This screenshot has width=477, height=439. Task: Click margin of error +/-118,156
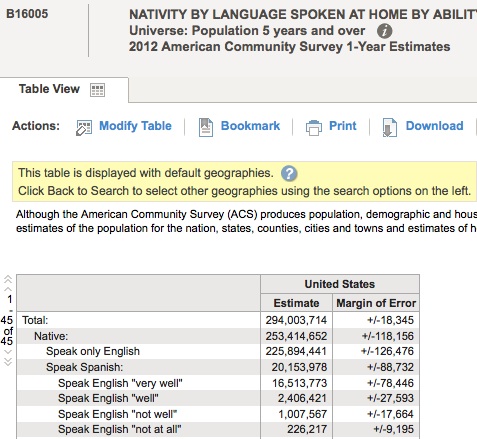click(388, 336)
